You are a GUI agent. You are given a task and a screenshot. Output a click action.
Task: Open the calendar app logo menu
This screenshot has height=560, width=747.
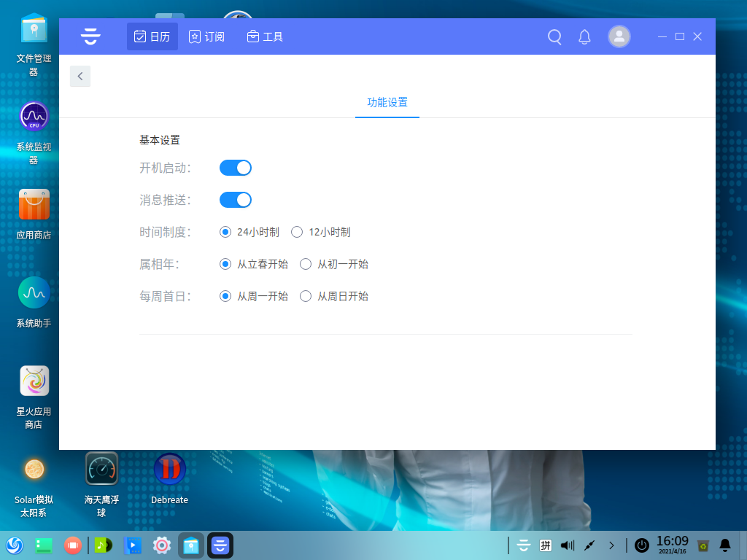tap(90, 36)
